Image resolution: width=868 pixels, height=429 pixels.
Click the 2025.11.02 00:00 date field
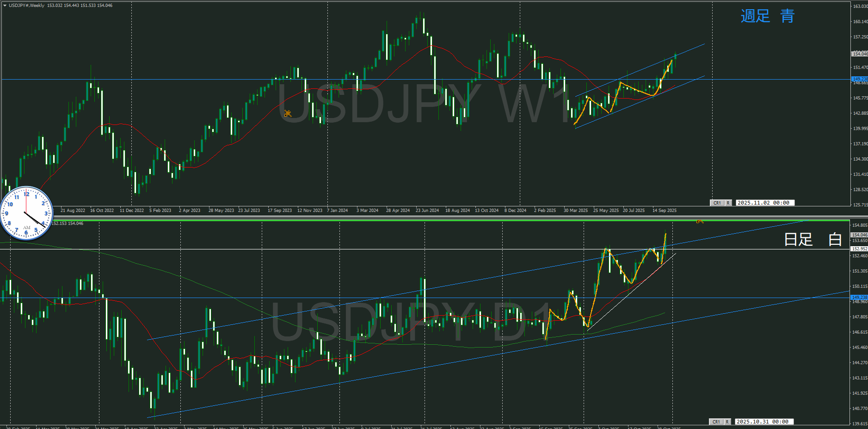tap(763, 203)
